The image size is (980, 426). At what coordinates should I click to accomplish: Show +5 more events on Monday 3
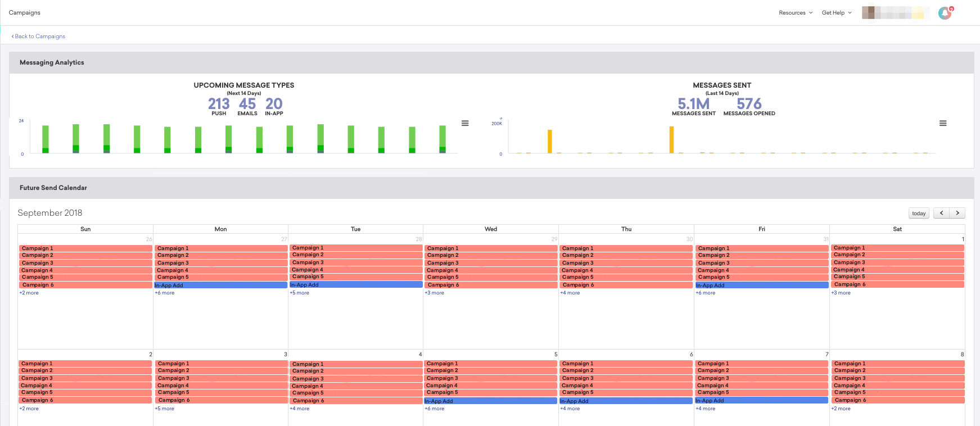(165, 409)
